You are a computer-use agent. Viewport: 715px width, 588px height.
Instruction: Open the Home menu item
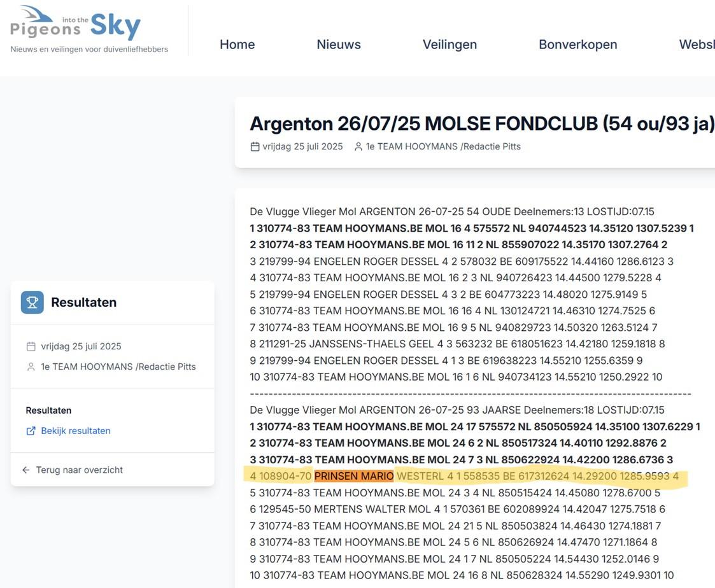tap(237, 43)
